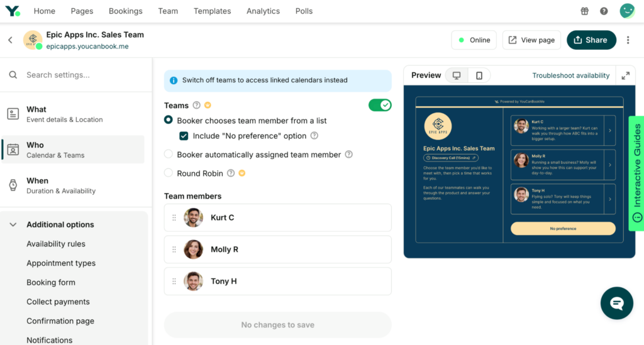Click the Search settings input field
This screenshot has height=345, width=644.
click(76, 75)
